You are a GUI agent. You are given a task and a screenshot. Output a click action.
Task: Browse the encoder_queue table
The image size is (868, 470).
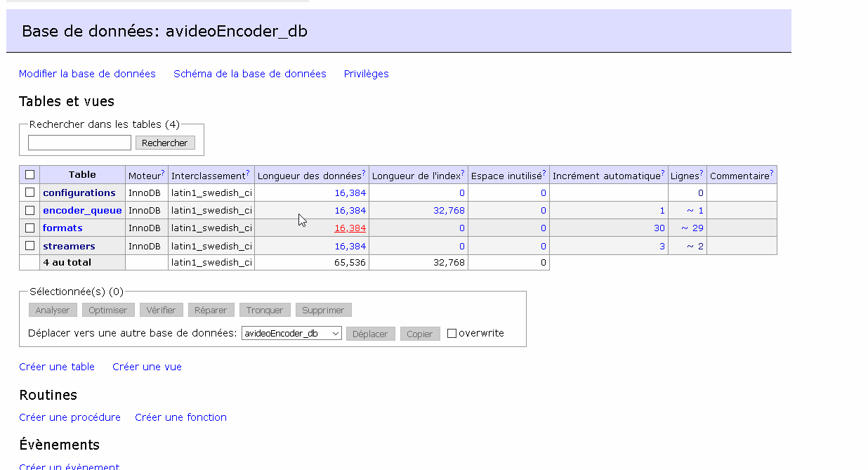coord(82,209)
